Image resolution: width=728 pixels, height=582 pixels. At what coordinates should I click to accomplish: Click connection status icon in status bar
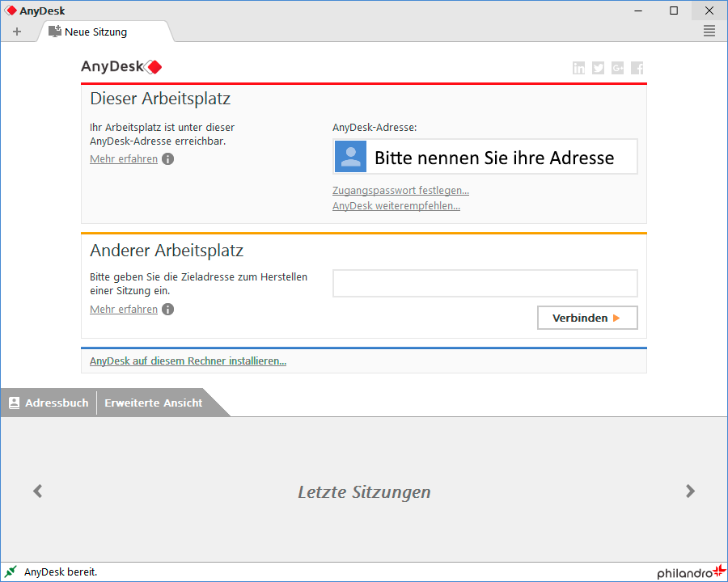coord(11,572)
